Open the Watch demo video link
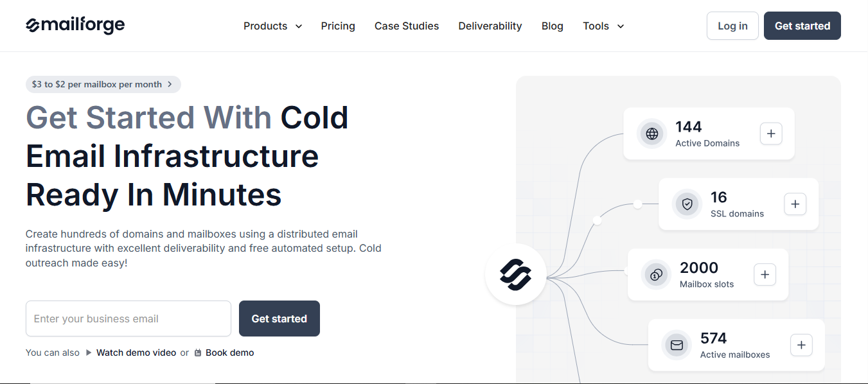Screen dimensions: 868x384 [x=136, y=353]
